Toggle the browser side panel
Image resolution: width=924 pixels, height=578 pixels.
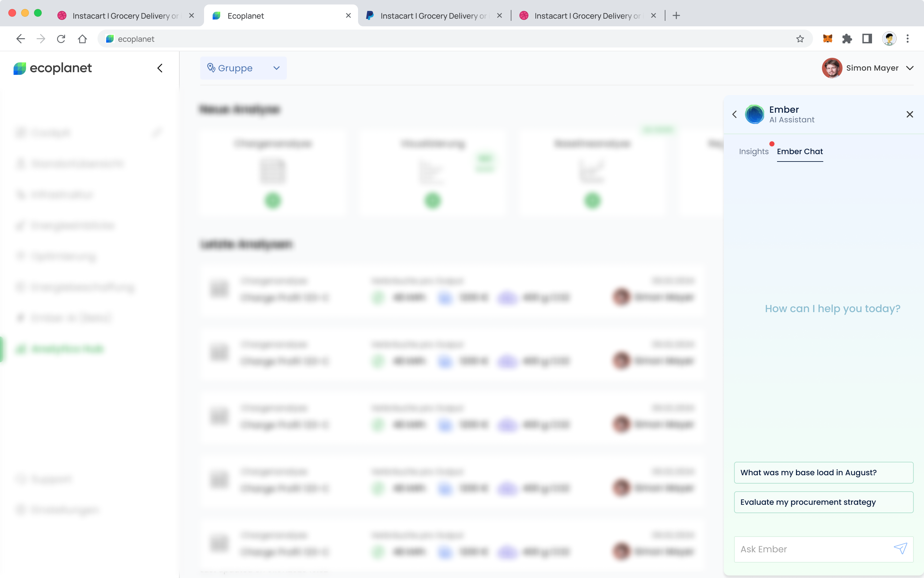[x=867, y=39]
